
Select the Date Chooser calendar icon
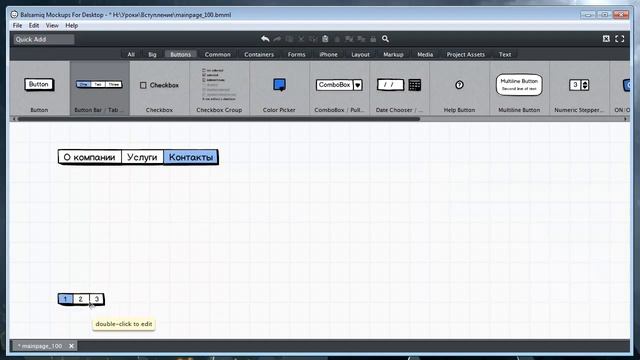click(x=415, y=85)
